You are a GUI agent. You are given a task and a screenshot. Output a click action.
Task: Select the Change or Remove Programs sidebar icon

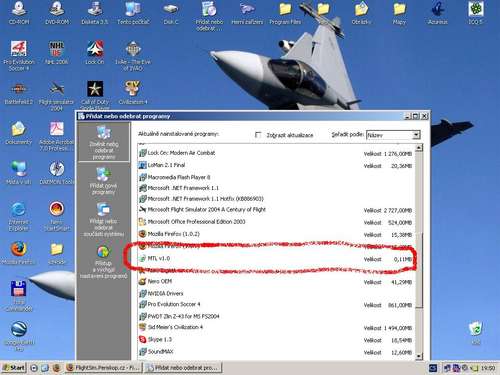point(104,142)
